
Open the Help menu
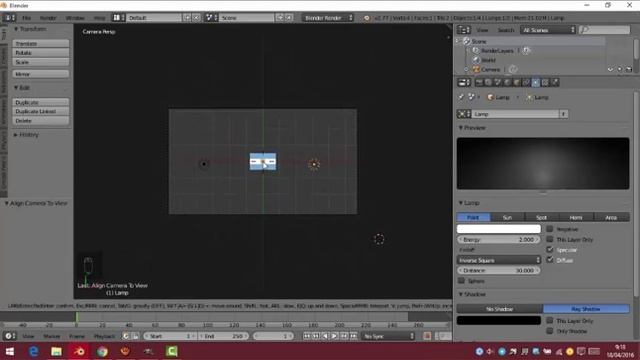[x=99, y=18]
